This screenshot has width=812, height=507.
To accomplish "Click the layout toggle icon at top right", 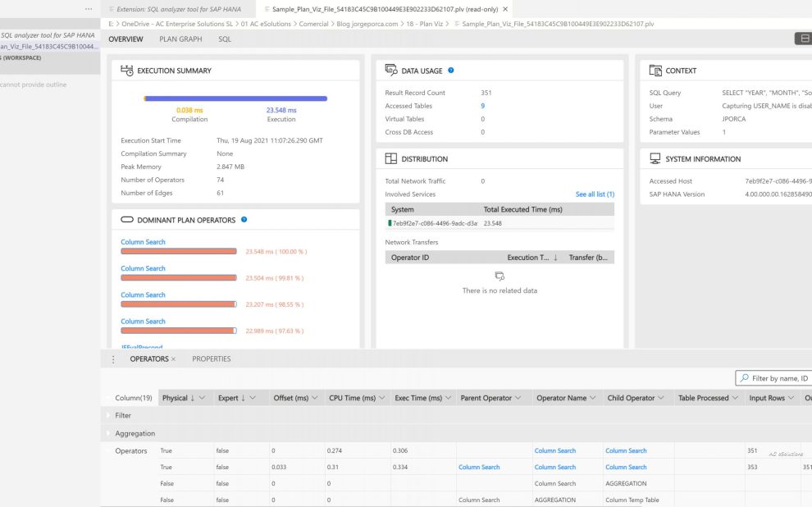I will point(804,39).
